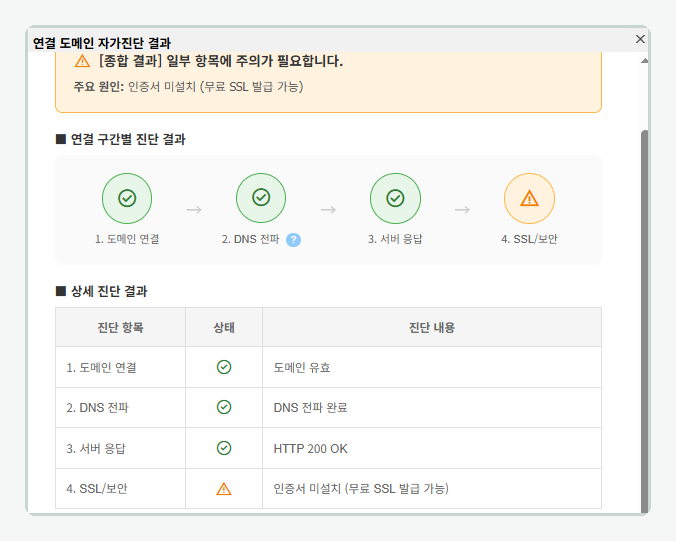Click the '진단 항목' column header
Screen dimensions: 676x541
(120, 328)
